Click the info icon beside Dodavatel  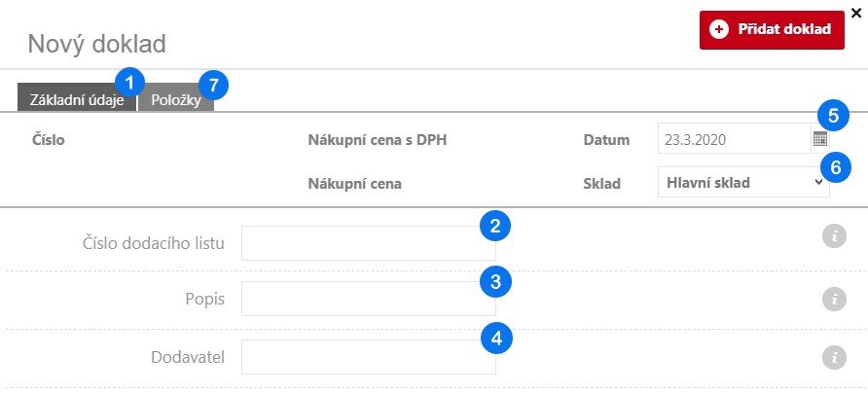pyautogui.click(x=834, y=358)
